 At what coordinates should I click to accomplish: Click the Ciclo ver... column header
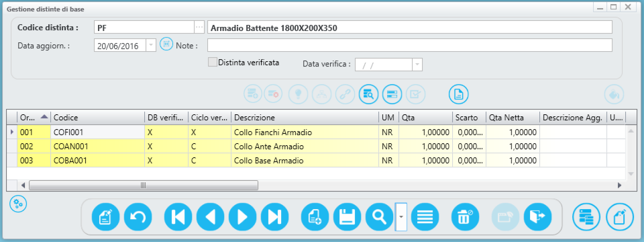pos(209,117)
